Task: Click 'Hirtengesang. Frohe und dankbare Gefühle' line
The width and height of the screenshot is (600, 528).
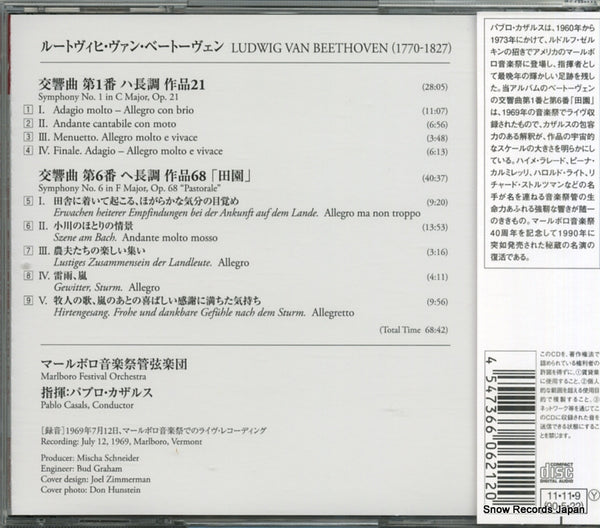Action: (x=204, y=312)
